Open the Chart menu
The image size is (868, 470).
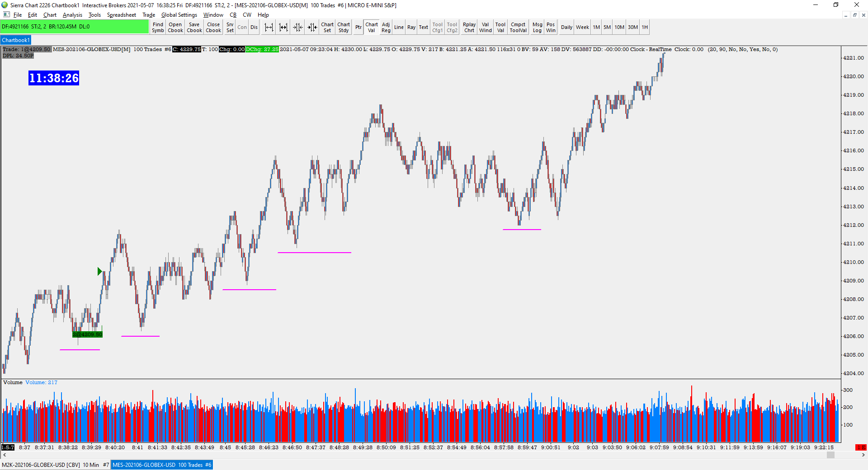pos(50,15)
